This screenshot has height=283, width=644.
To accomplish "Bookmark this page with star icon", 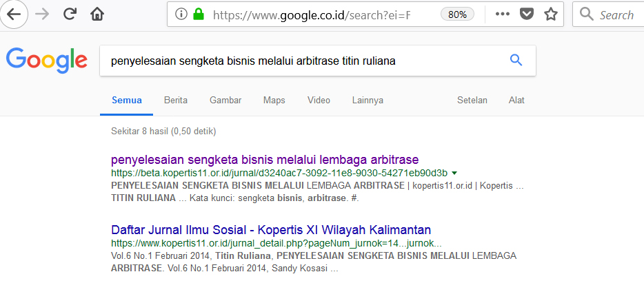I will click(x=550, y=14).
